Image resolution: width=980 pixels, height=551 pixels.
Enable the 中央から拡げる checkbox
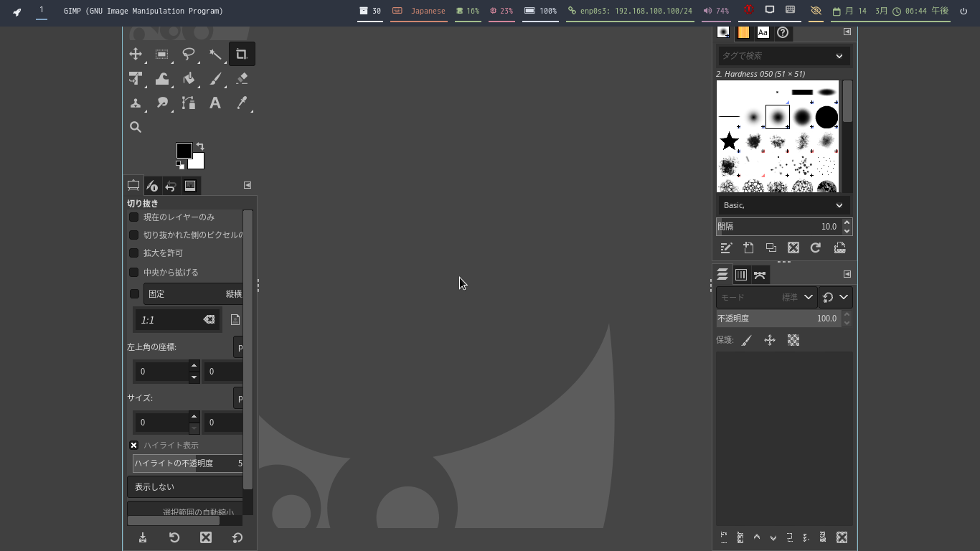(x=133, y=273)
